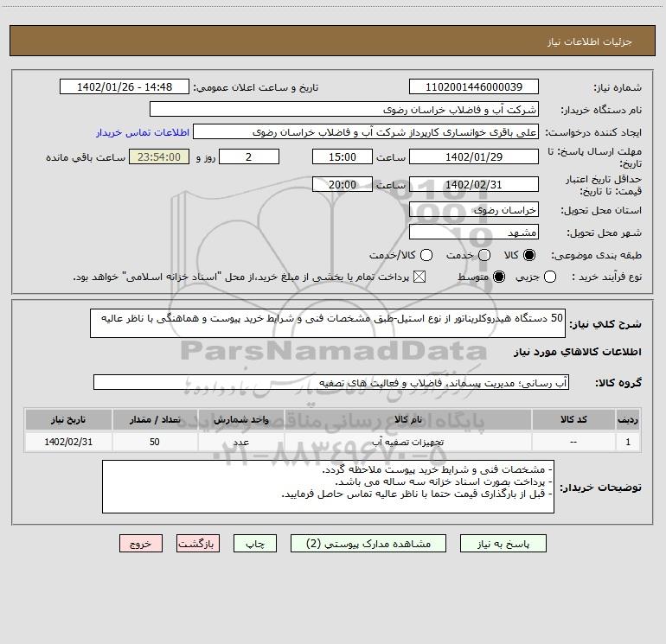Click the announcement date field 1402/01/26 - 14:48
The width and height of the screenshot is (666, 644).
click(125, 87)
